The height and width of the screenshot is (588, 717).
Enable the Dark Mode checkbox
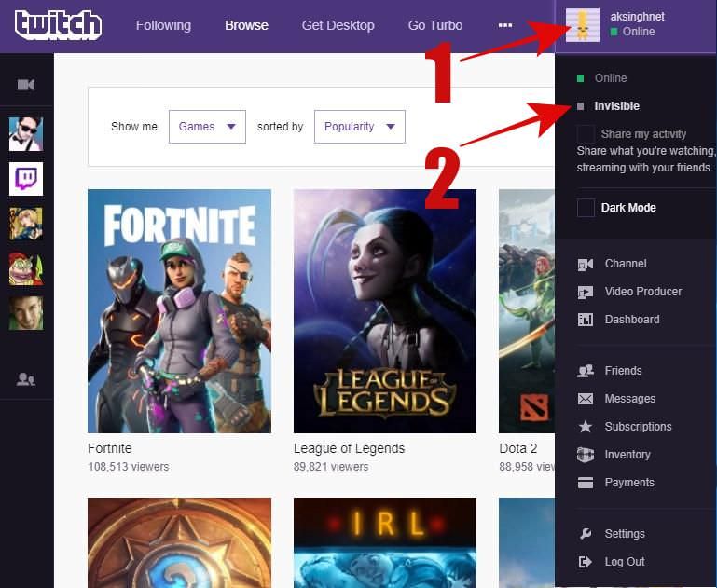click(586, 208)
